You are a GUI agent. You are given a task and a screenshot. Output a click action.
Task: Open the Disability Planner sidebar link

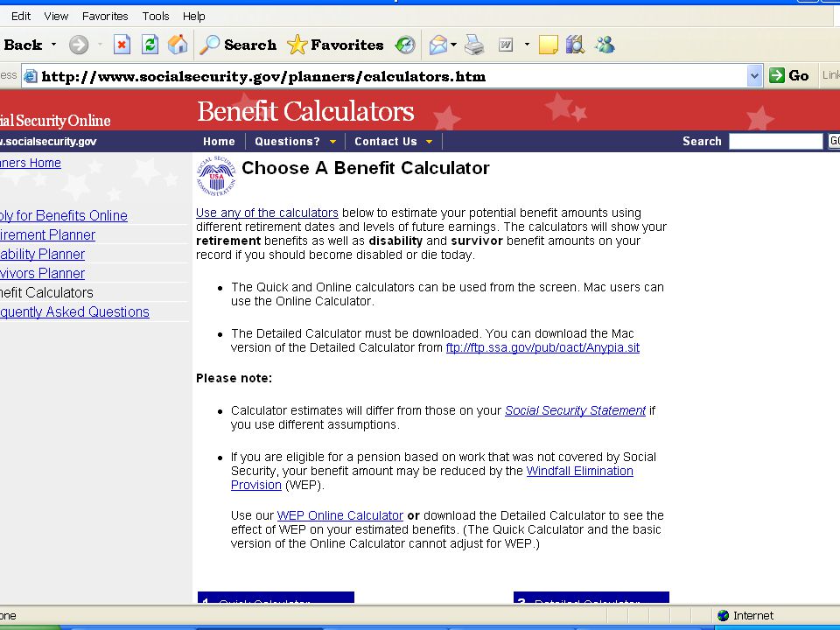point(42,254)
